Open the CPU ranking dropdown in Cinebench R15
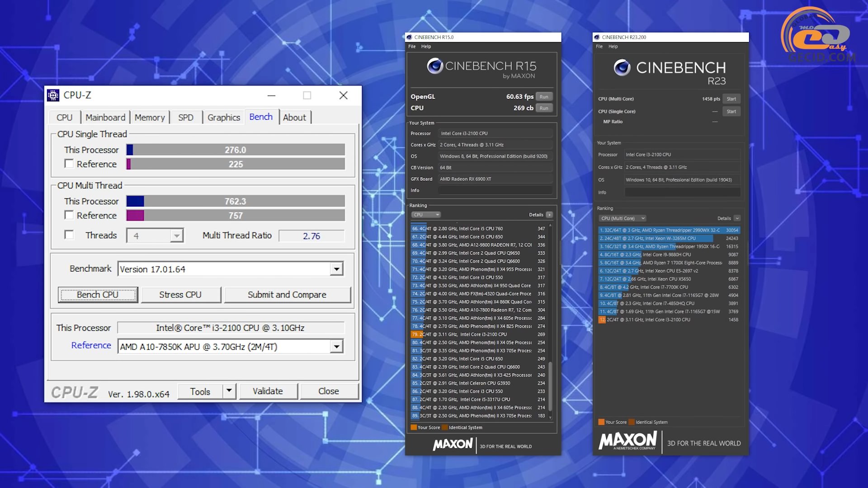The width and height of the screenshot is (868, 488). point(426,215)
